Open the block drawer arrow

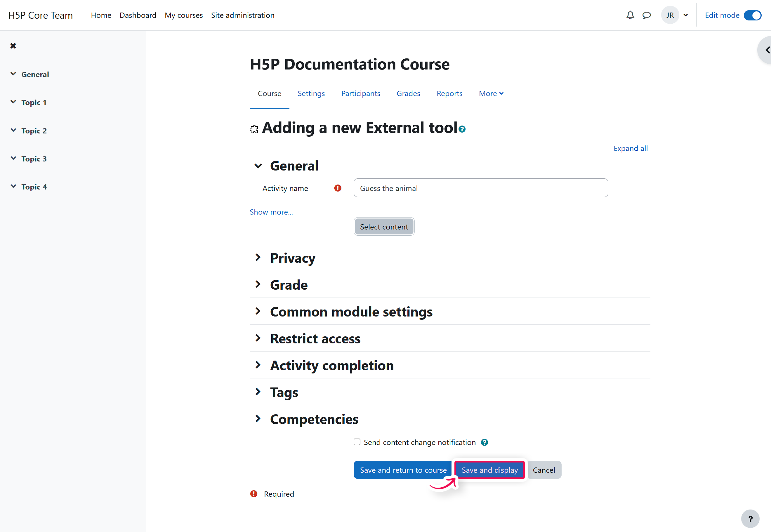767,50
